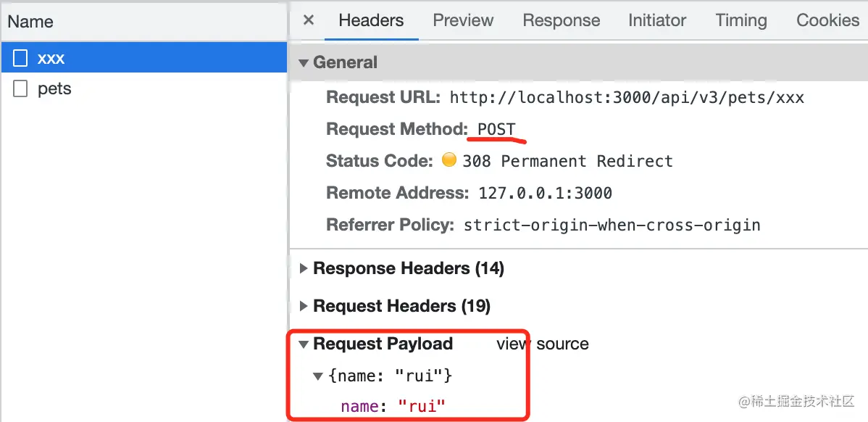Click the POST request method value
The image size is (868, 422).
tap(496, 130)
